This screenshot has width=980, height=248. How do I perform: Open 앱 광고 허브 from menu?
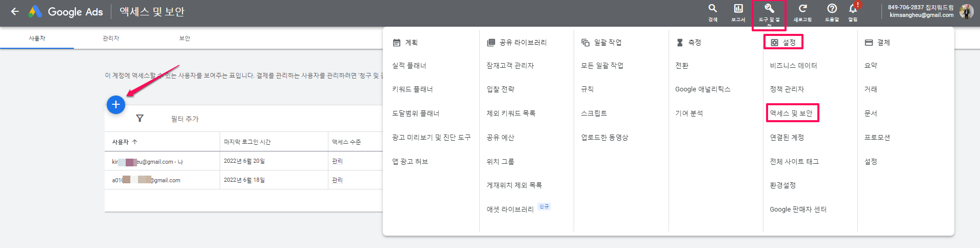click(410, 162)
